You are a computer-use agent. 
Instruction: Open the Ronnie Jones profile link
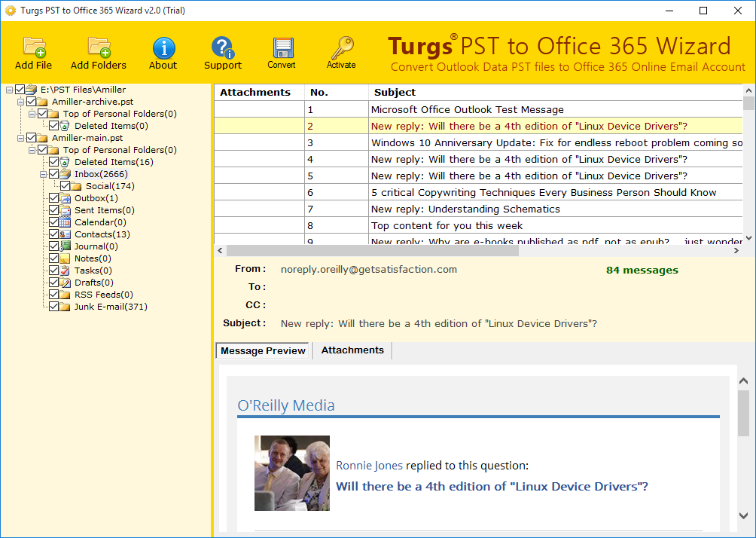(x=369, y=466)
